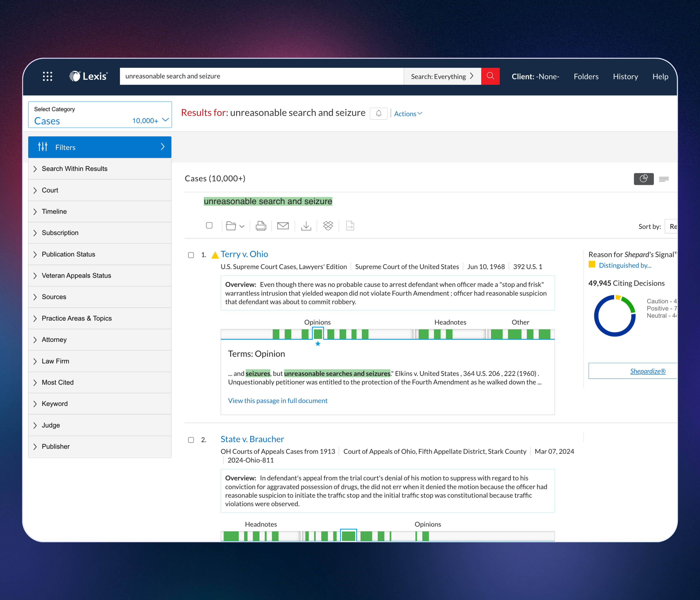Screen dimensions: 700x600
Task: Click the print icon
Action: click(261, 226)
